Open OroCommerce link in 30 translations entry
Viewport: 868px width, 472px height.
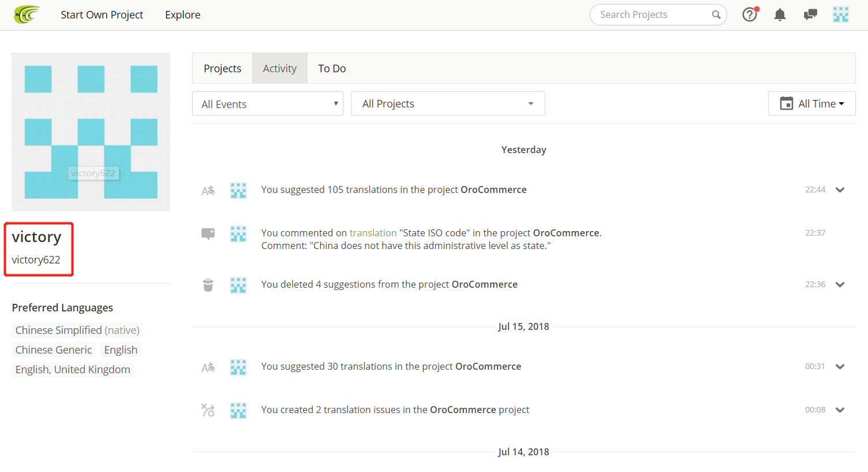point(488,366)
